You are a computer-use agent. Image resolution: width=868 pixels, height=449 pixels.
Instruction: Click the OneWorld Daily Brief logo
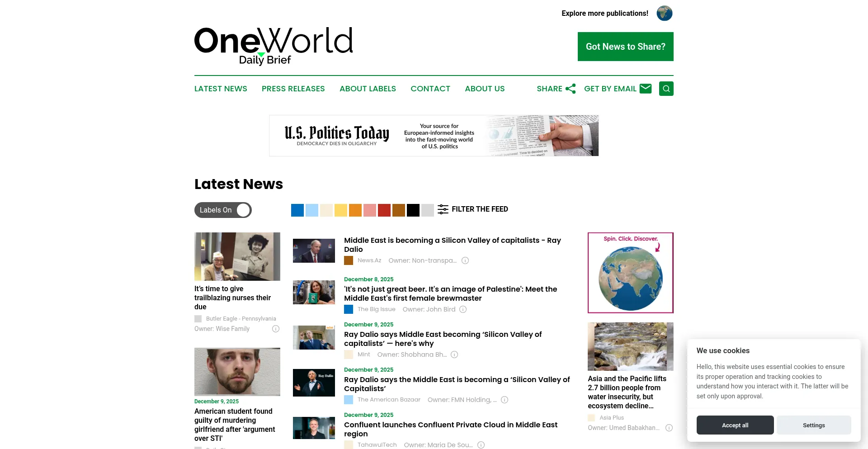tap(274, 46)
